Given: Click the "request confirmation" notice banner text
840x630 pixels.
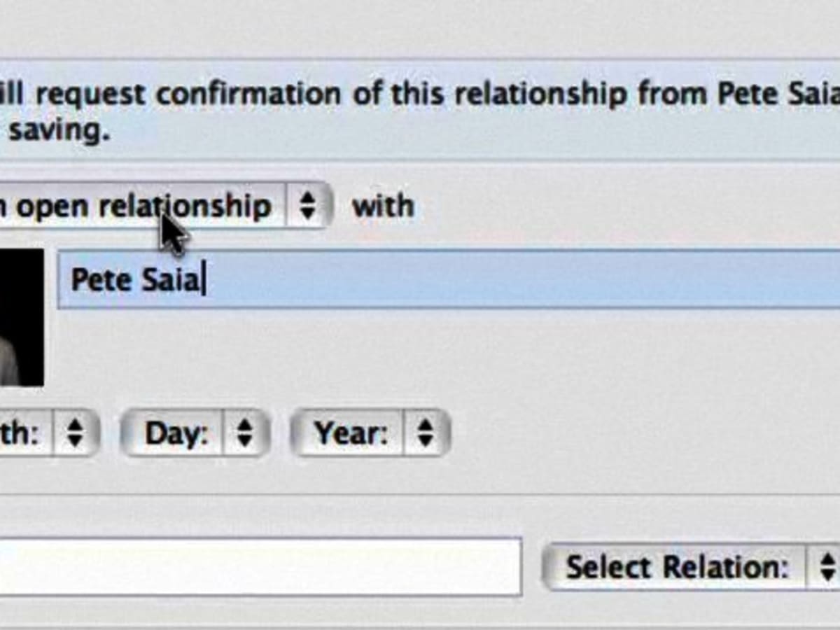Looking at the screenshot, I should pyautogui.click(x=420, y=110).
